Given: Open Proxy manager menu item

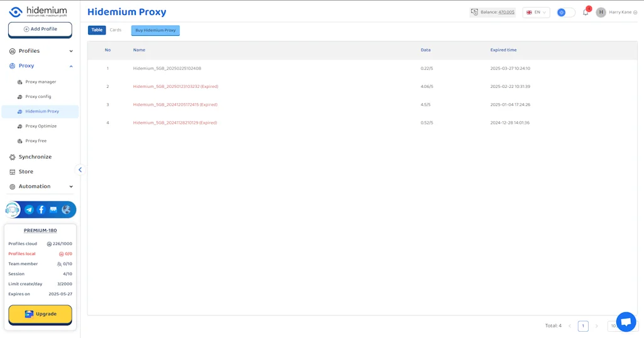Looking at the screenshot, I should coord(40,82).
